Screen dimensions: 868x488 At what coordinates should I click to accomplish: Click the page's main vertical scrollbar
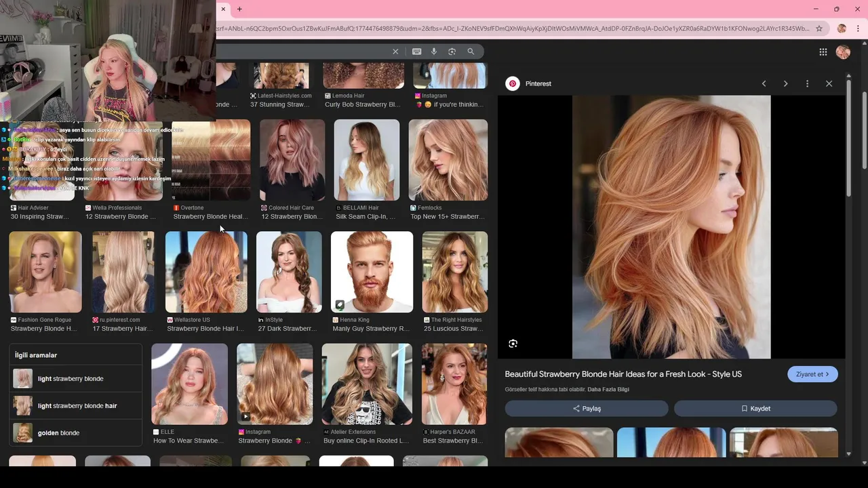pos(865,129)
